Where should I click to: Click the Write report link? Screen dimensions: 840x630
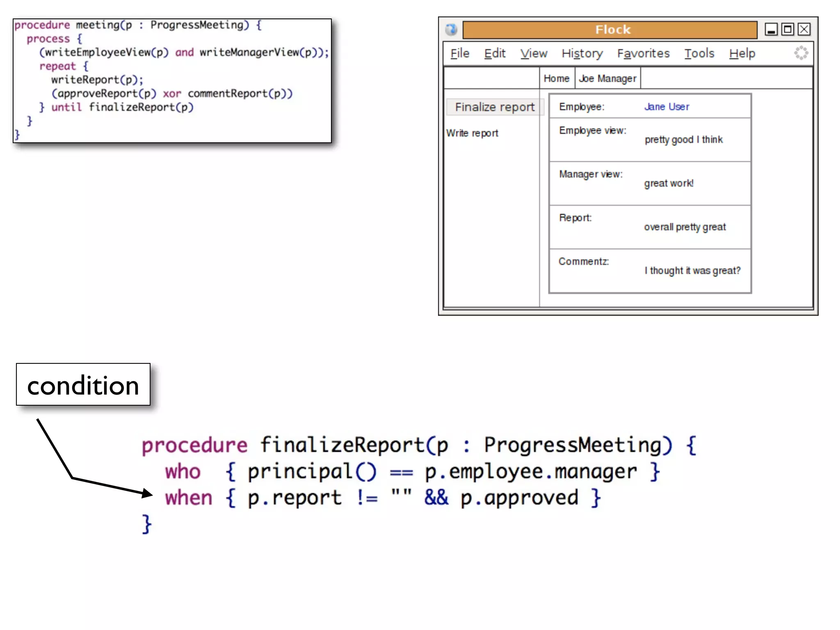click(472, 133)
